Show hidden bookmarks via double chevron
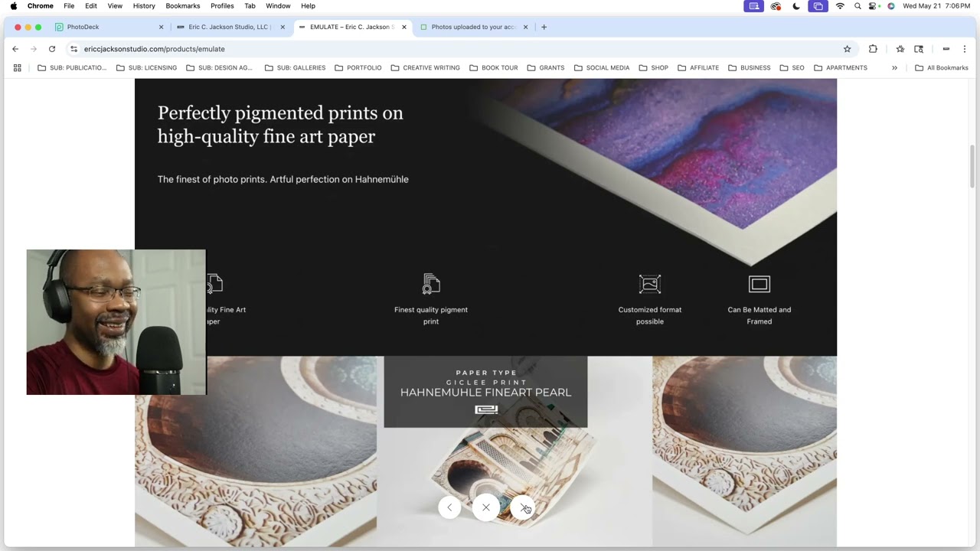This screenshot has height=551, width=980. 894,67
